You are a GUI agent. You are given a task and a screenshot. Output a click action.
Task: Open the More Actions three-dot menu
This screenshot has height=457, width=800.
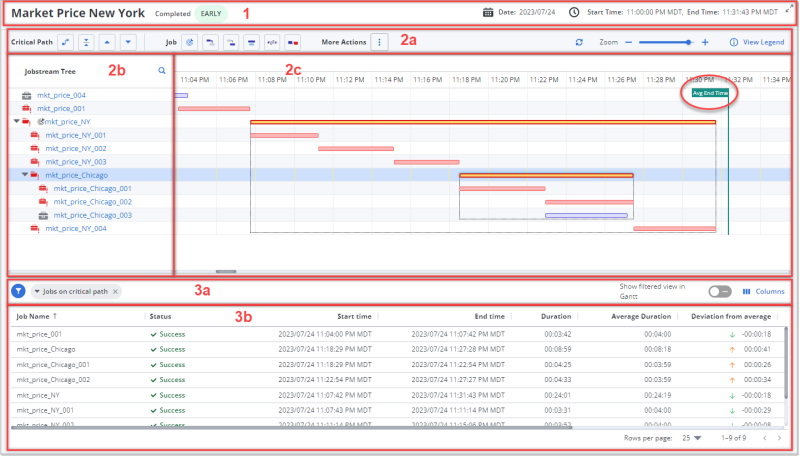pyautogui.click(x=379, y=43)
